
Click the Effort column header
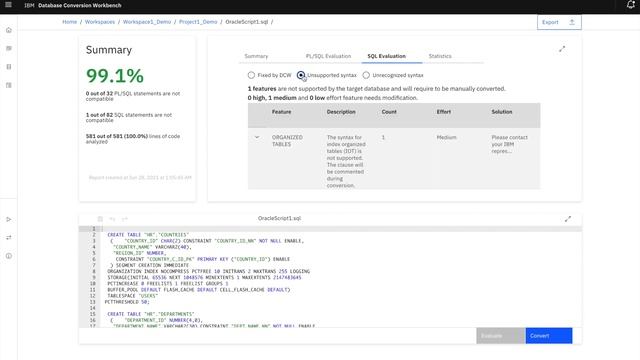click(x=444, y=112)
